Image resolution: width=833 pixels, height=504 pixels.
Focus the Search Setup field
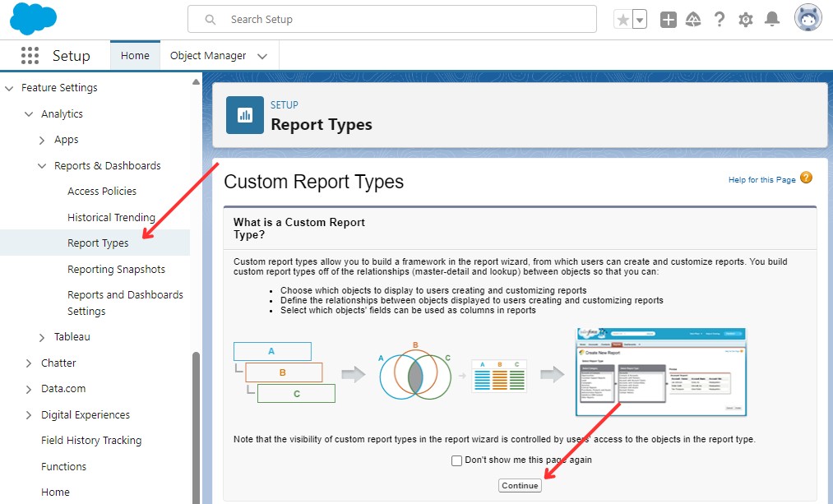(403, 19)
